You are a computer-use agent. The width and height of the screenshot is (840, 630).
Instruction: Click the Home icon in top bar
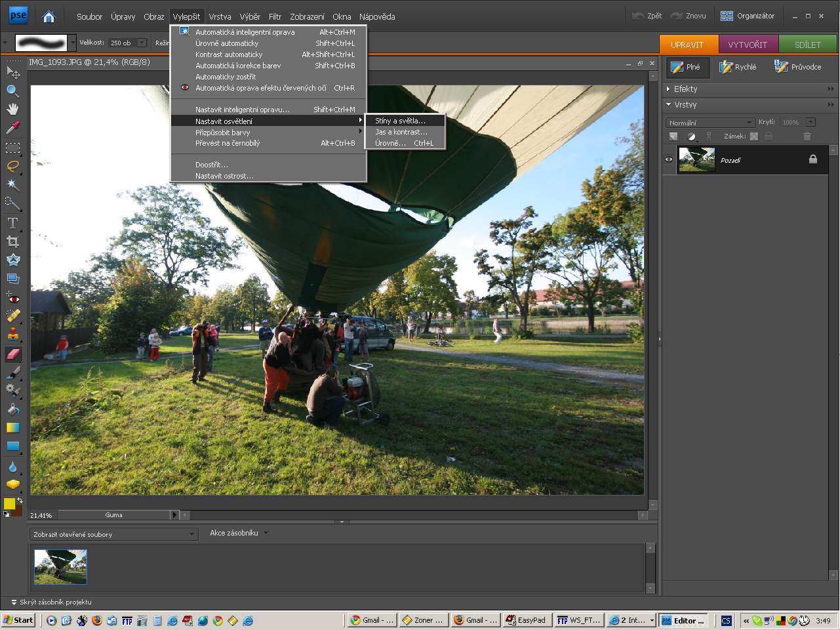point(49,16)
